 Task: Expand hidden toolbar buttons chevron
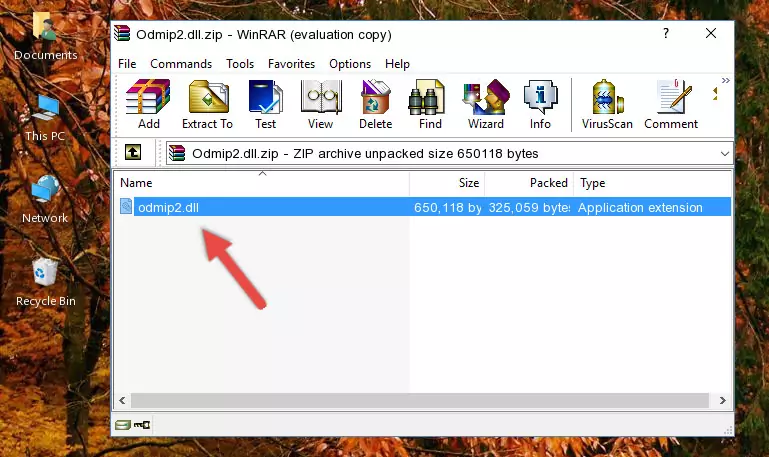pos(725,80)
